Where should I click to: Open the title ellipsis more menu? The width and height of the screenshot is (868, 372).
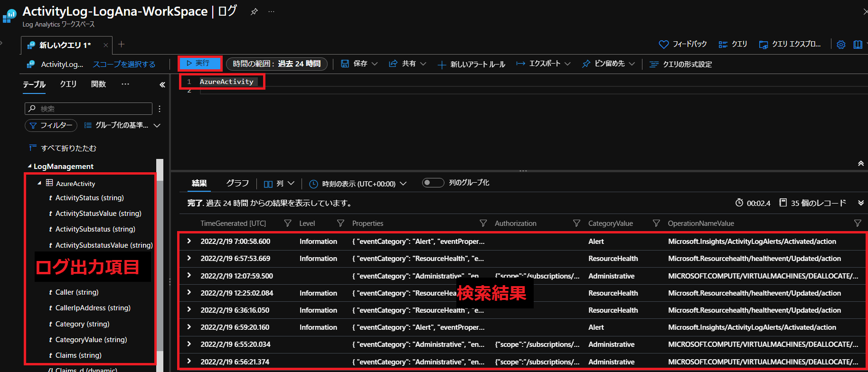point(271,11)
